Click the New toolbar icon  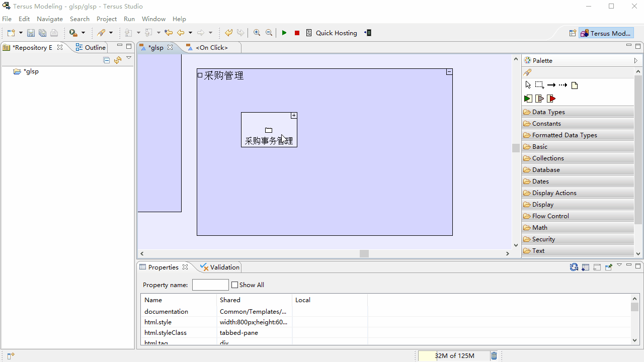(x=11, y=33)
